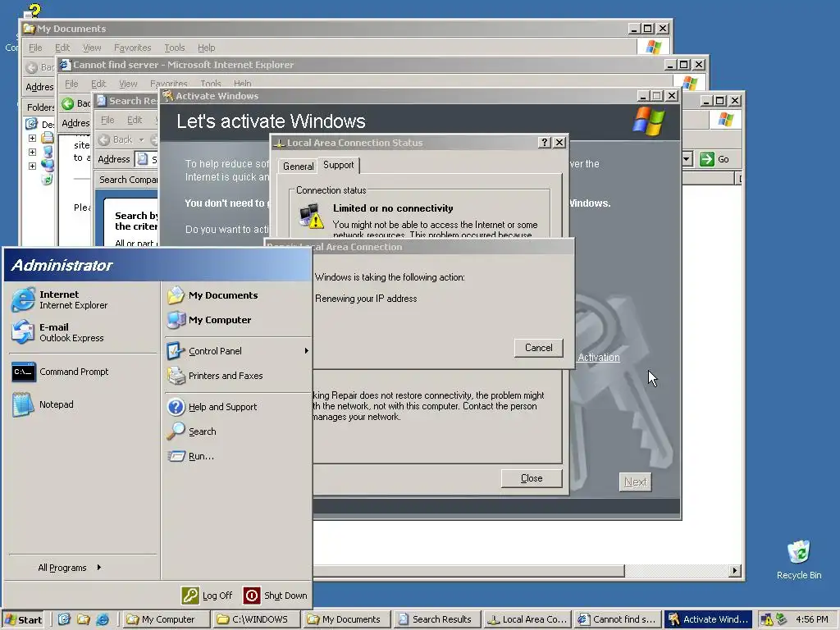Open View menu in Internet Explorer window
Screen dimensions: 840x630
click(128, 84)
